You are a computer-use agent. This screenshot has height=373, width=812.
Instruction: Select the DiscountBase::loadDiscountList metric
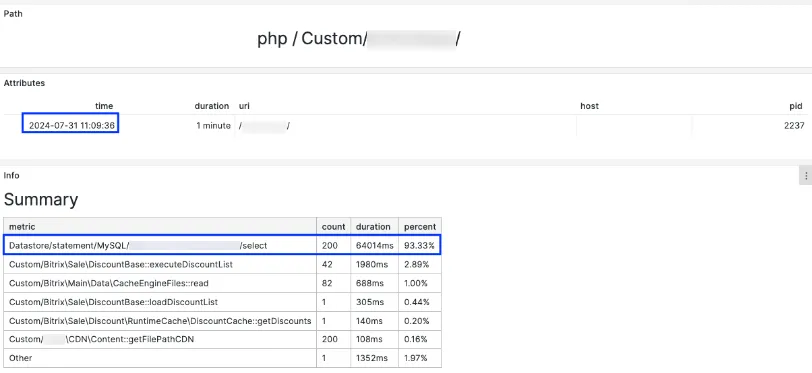pos(113,302)
